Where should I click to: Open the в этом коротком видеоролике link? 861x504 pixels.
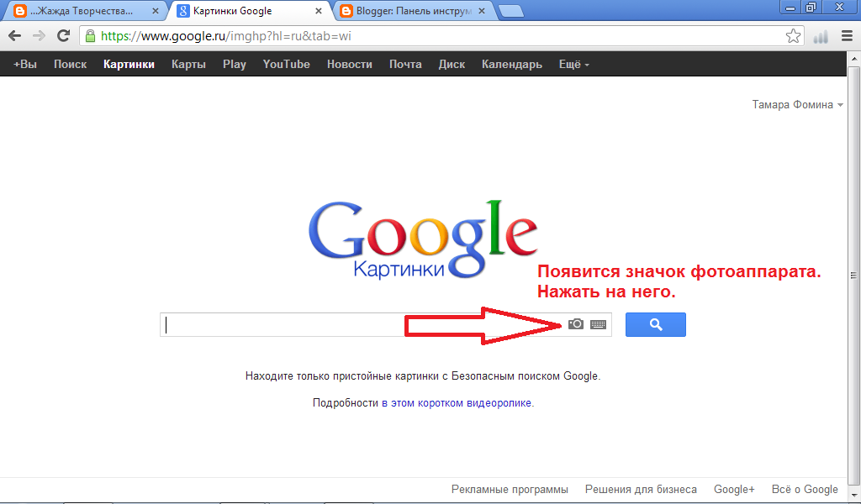457,403
